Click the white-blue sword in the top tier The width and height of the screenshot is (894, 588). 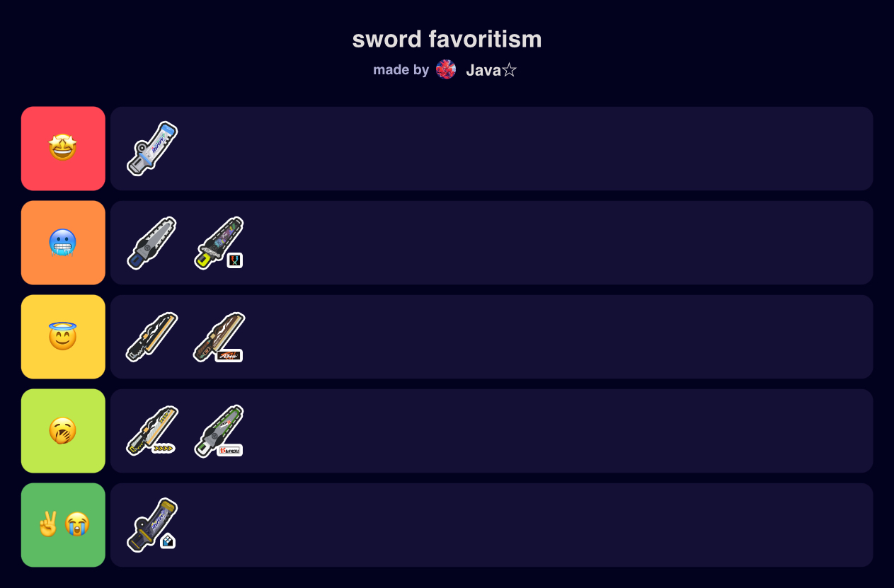[152, 149]
